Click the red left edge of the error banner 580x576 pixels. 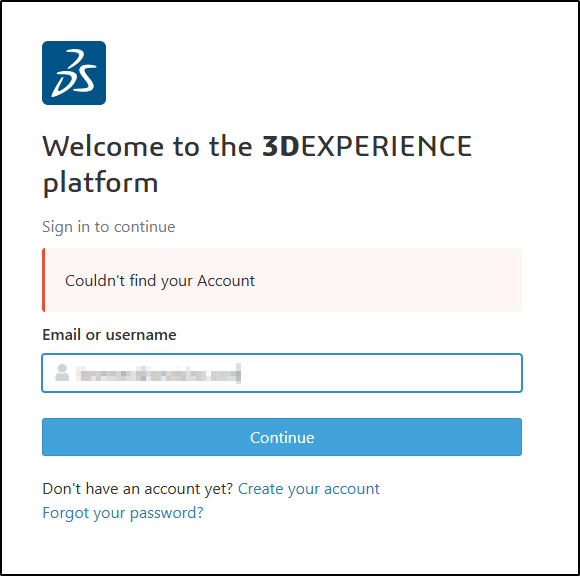44,280
